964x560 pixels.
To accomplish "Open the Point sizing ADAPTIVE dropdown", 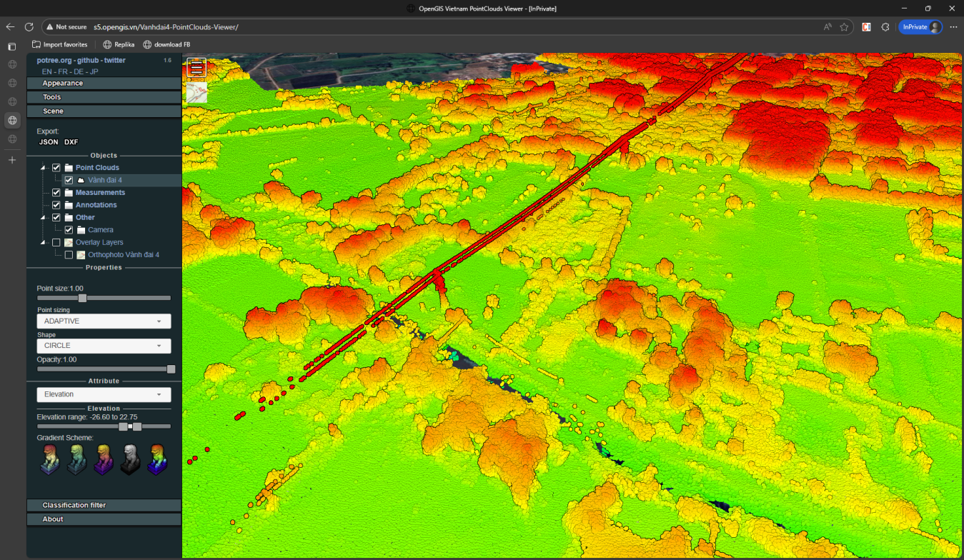I will click(x=104, y=321).
